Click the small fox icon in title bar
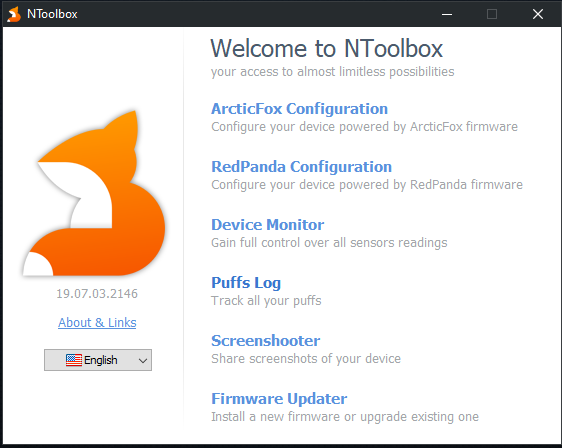Screen dimensions: 562x448 pos(14,14)
